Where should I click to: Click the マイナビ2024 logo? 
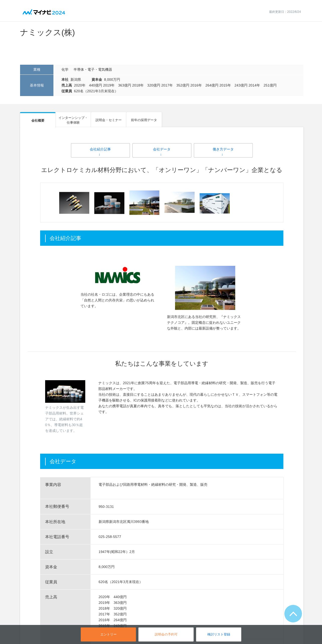(x=44, y=12)
